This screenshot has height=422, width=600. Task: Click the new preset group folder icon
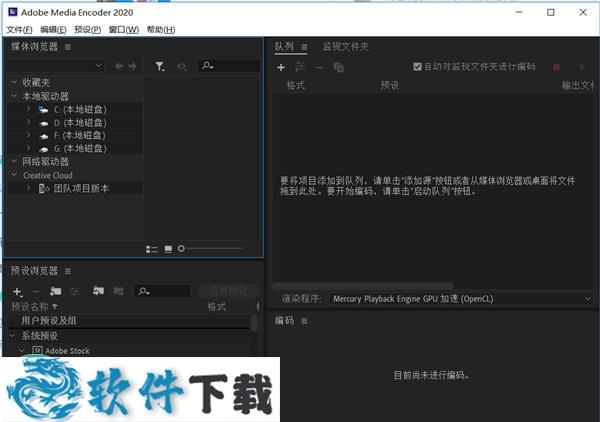click(x=55, y=291)
